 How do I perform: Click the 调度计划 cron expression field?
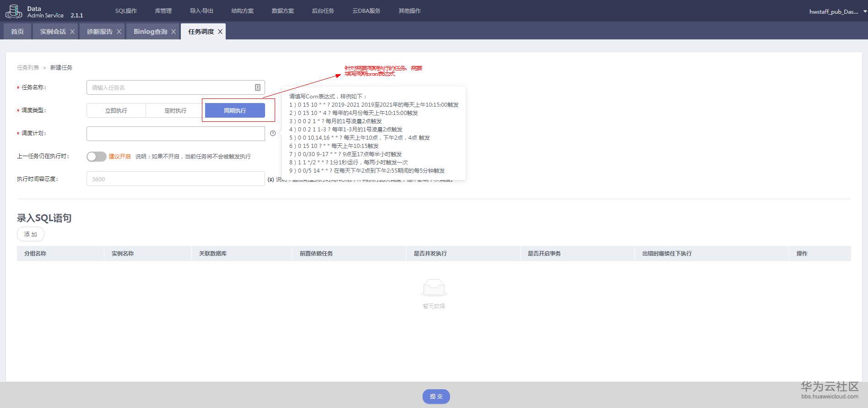(176, 133)
